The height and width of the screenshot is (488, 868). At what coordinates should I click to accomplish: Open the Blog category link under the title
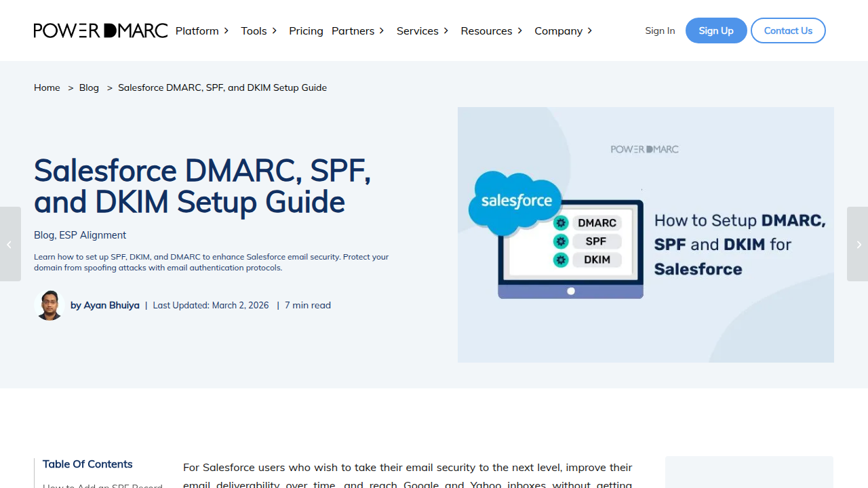click(43, 235)
